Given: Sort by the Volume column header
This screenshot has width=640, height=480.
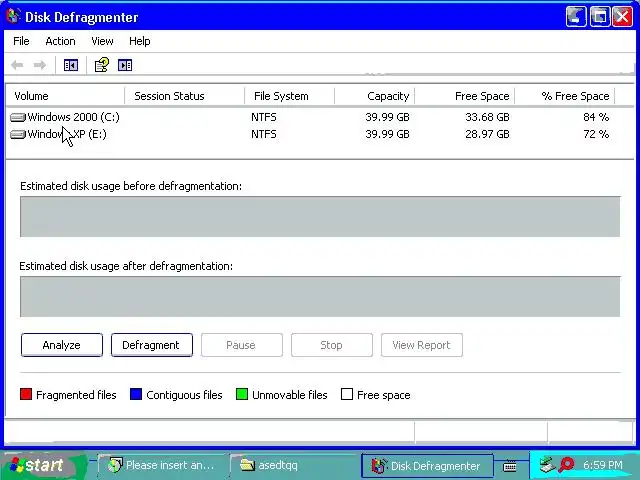Looking at the screenshot, I should [x=65, y=96].
